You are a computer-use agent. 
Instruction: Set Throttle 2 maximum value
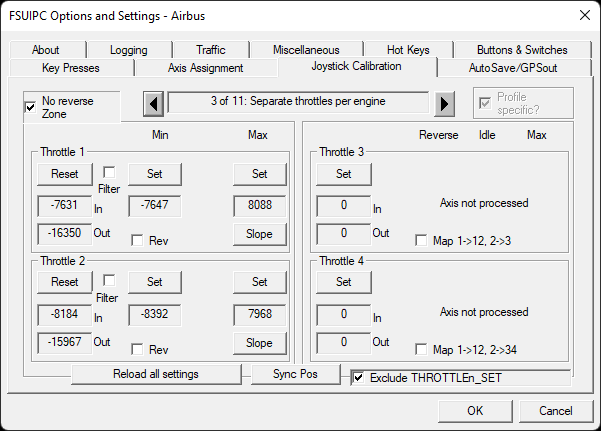(259, 282)
